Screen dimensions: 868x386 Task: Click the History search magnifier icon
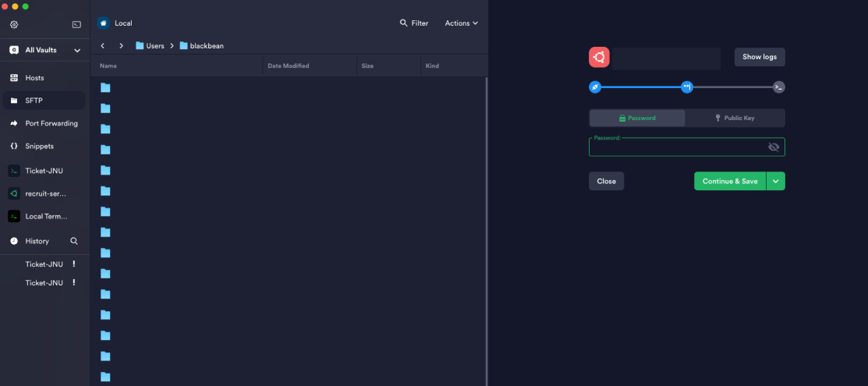pos(73,241)
